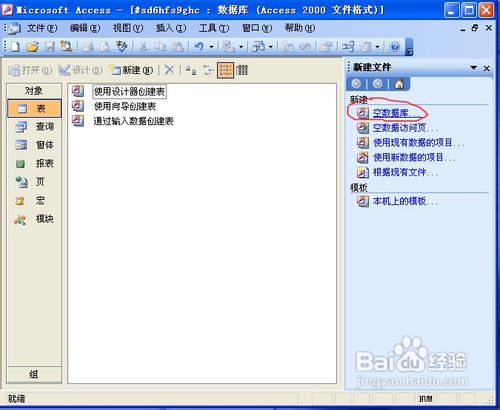The image size is (500, 410).
Task: Select the 窗体 object type
Action: pos(34,145)
